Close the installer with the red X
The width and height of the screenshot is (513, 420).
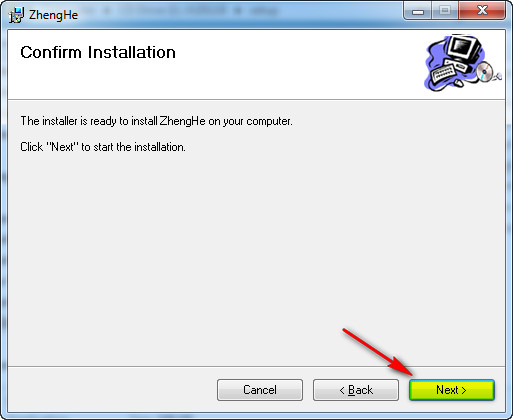point(482,11)
